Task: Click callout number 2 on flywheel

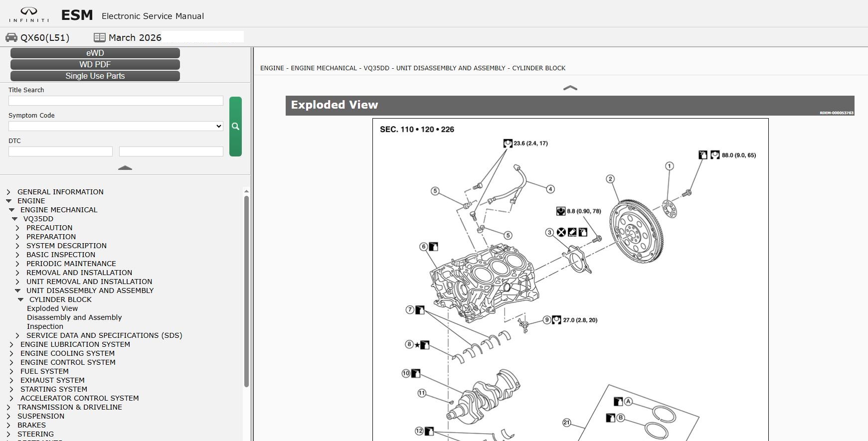Action: 610,179
